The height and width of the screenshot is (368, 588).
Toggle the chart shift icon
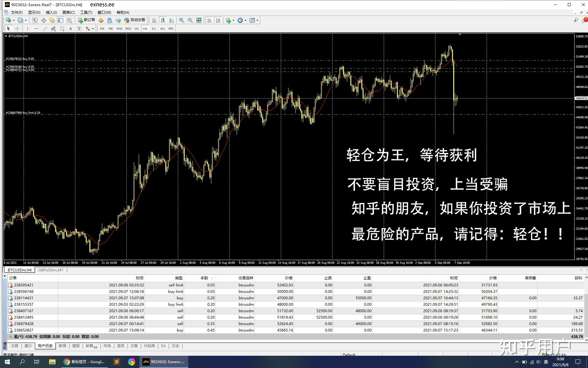pos(218,20)
